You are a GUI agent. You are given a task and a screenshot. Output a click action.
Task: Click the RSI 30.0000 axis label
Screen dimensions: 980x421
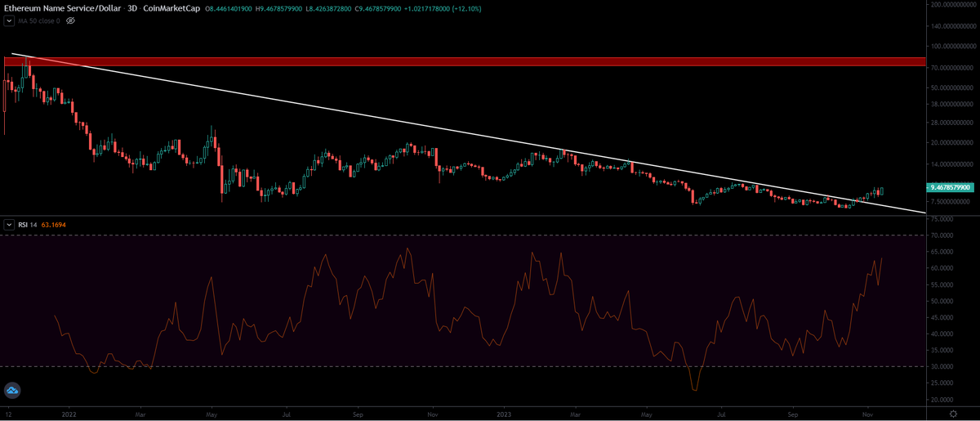click(x=942, y=366)
